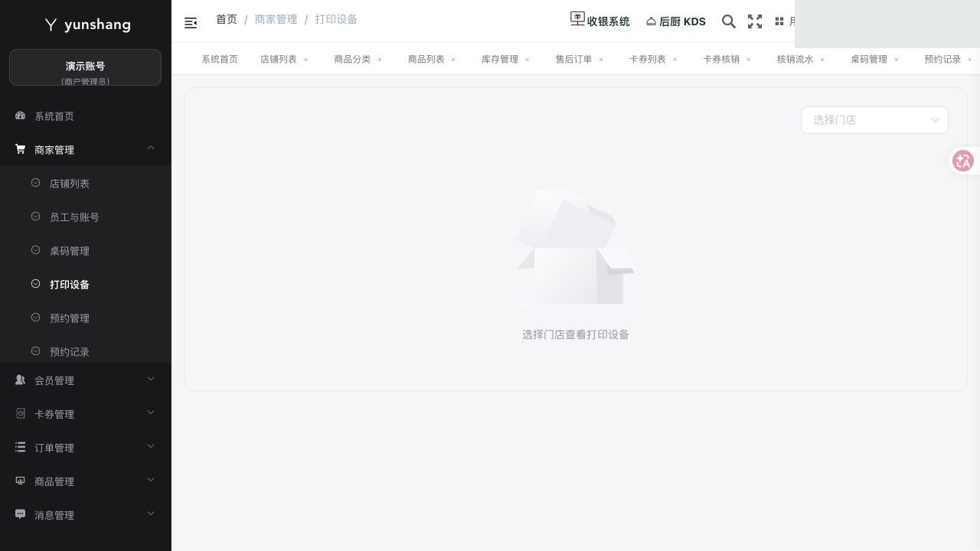
Task: Expand the 商品管理 menu
Action: pos(85,481)
